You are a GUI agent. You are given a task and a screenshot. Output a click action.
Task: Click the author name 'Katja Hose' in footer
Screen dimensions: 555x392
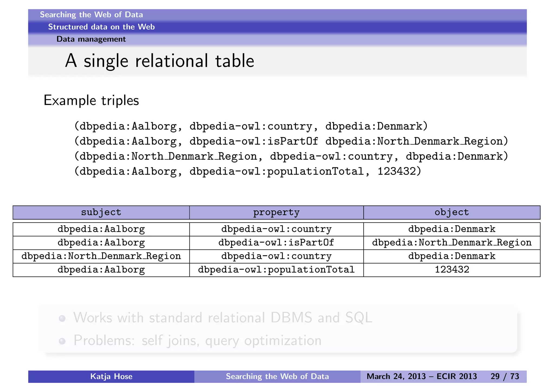111,377
